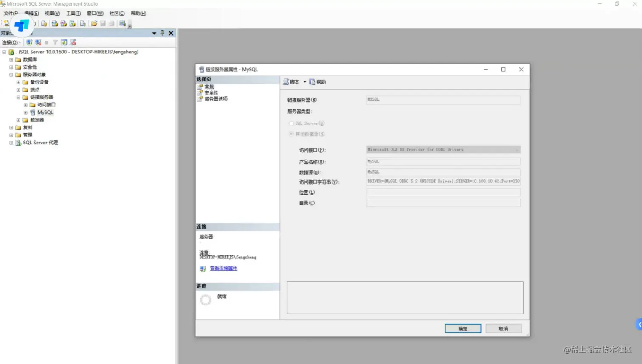Click the grayed Stop icon in Object Explorer toolbar

[x=47, y=42]
